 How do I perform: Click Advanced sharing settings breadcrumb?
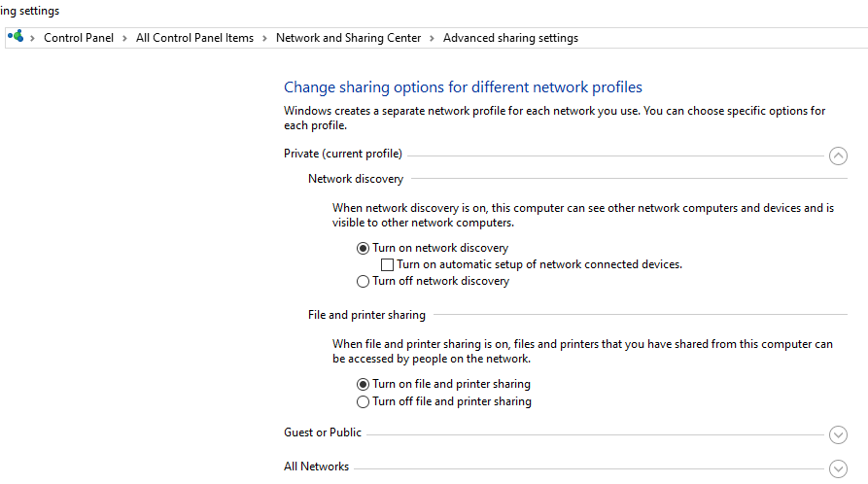click(510, 38)
